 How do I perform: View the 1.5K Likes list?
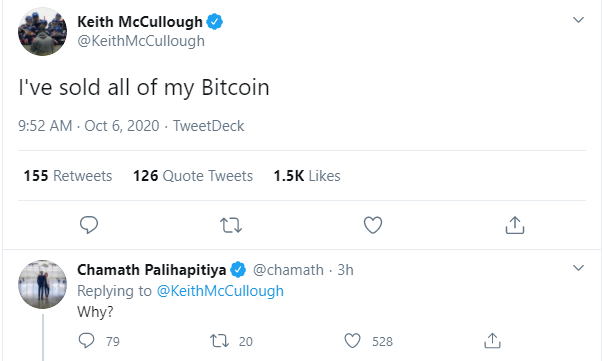click(307, 176)
